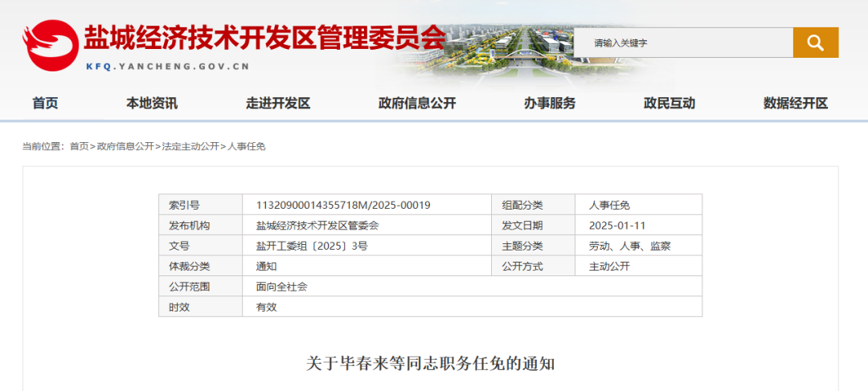Screen dimensions: 868x391
Task: Open the 办事服务 navigation item
Action: click(x=550, y=104)
